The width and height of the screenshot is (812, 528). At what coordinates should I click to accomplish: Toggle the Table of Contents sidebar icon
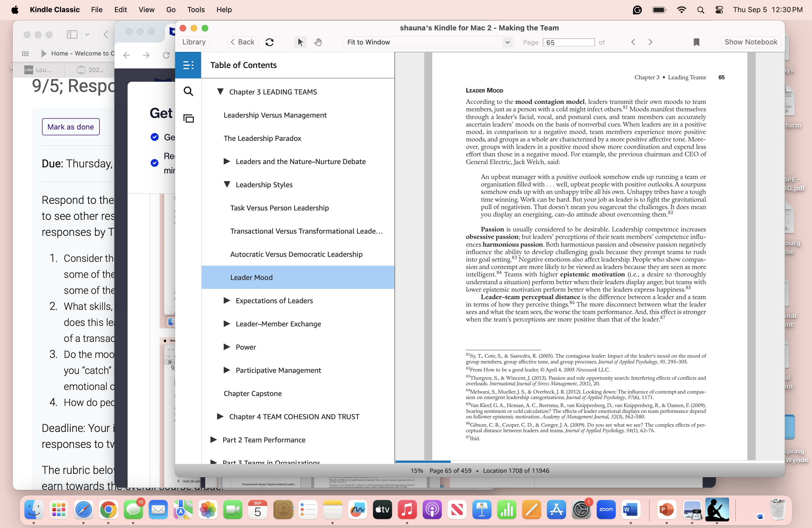tap(188, 65)
